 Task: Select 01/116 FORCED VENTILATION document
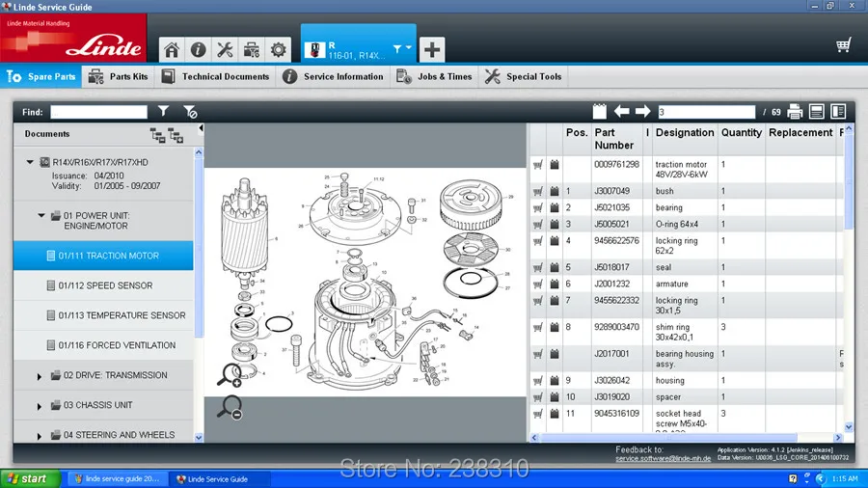(103, 345)
